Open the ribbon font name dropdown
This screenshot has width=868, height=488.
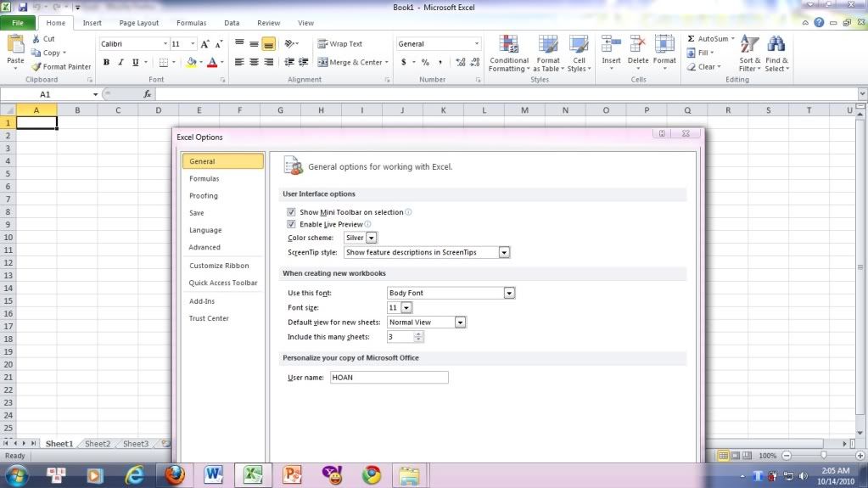[165, 44]
